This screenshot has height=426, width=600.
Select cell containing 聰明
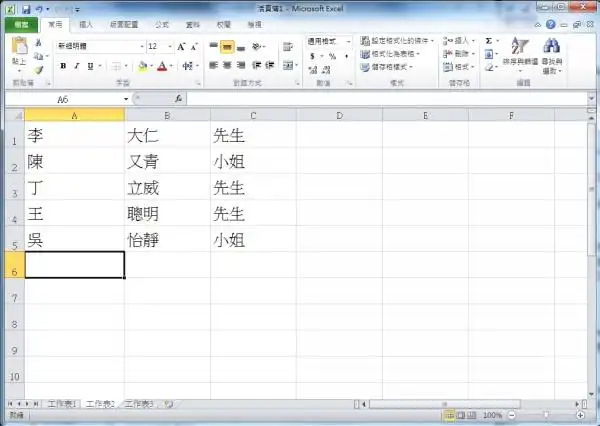pyautogui.click(x=167, y=213)
